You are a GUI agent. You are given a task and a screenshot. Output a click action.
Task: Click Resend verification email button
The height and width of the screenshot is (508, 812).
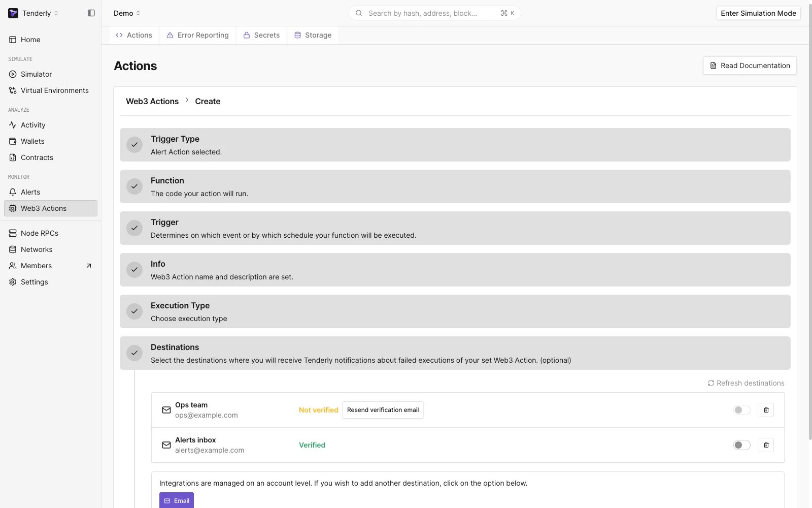[x=383, y=410]
